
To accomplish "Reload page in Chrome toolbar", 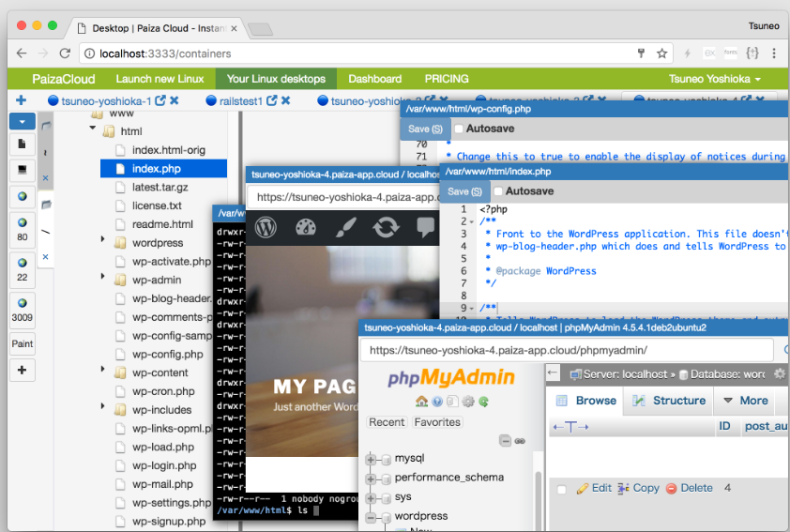I will pyautogui.click(x=65, y=53).
